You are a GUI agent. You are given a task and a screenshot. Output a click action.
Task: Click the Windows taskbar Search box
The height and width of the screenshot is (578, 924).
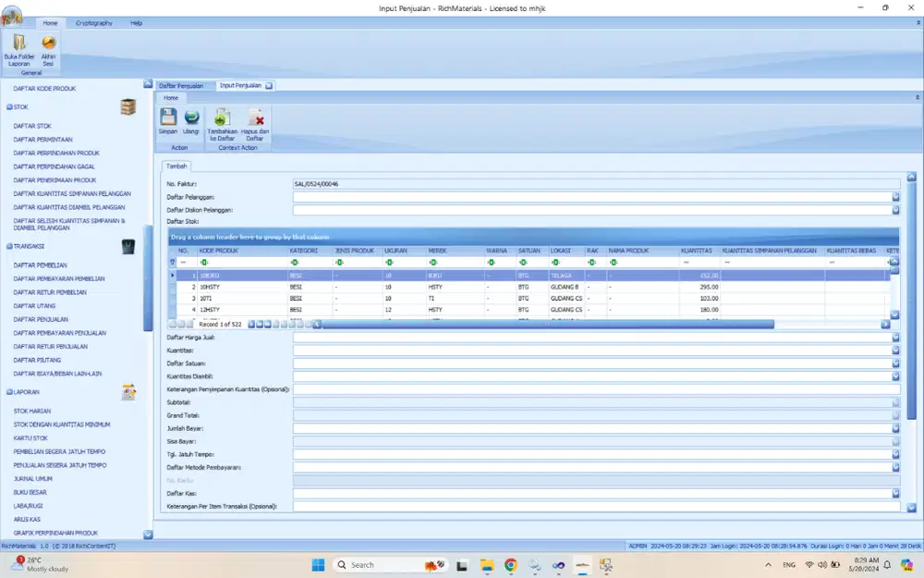pyautogui.click(x=389, y=565)
